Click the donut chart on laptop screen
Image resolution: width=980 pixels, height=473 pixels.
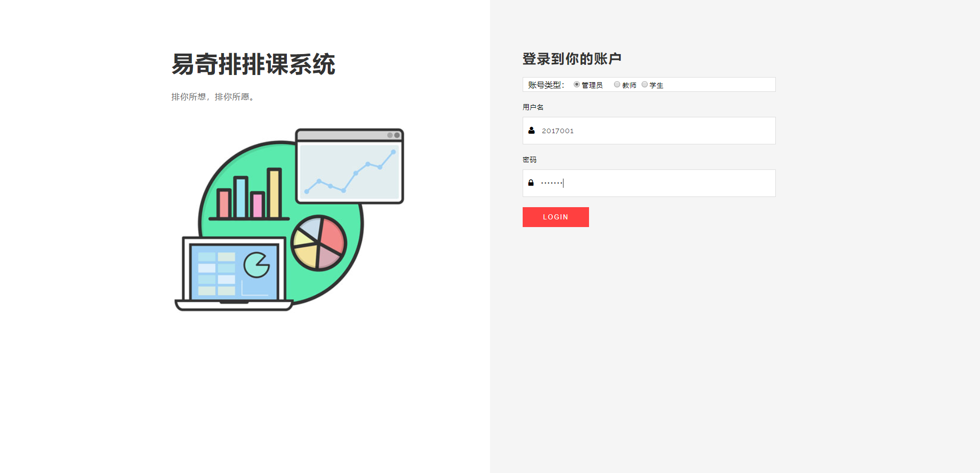(x=256, y=265)
